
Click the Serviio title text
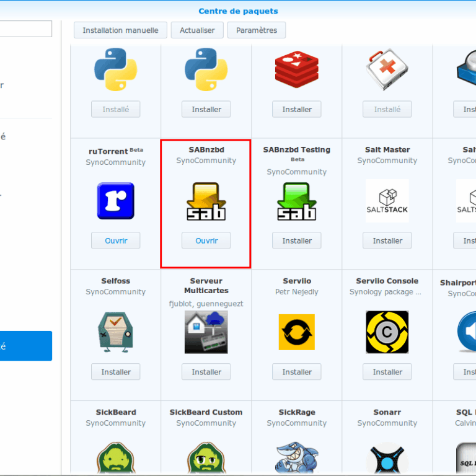click(297, 281)
